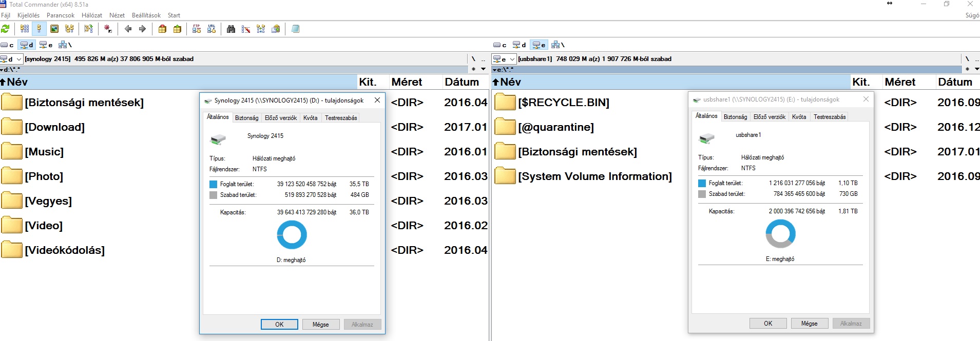Screen dimensions: 980x341
Task: Click the pack files box icon
Action: [x=162, y=29]
